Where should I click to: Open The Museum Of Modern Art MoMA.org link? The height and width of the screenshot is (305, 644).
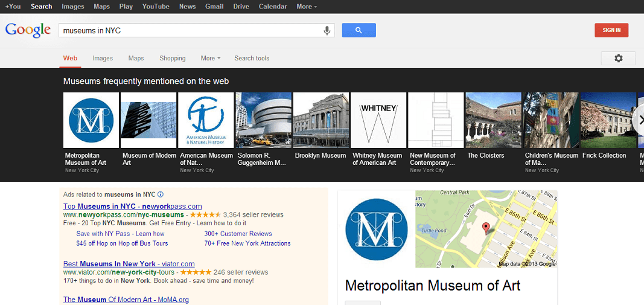click(126, 300)
